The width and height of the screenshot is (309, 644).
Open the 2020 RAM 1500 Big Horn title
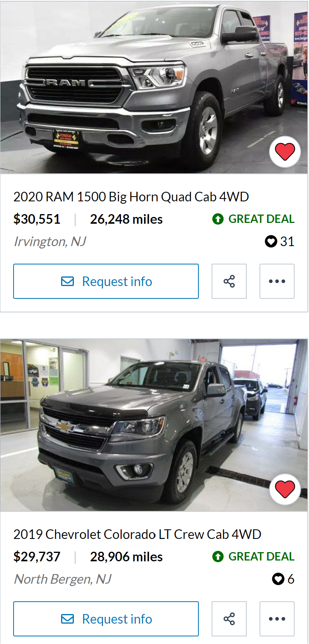point(131,197)
